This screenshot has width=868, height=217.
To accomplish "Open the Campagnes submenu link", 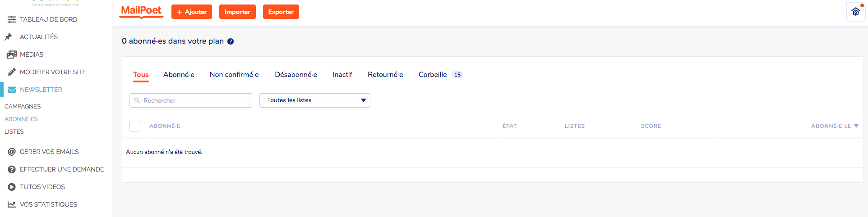I will [23, 107].
